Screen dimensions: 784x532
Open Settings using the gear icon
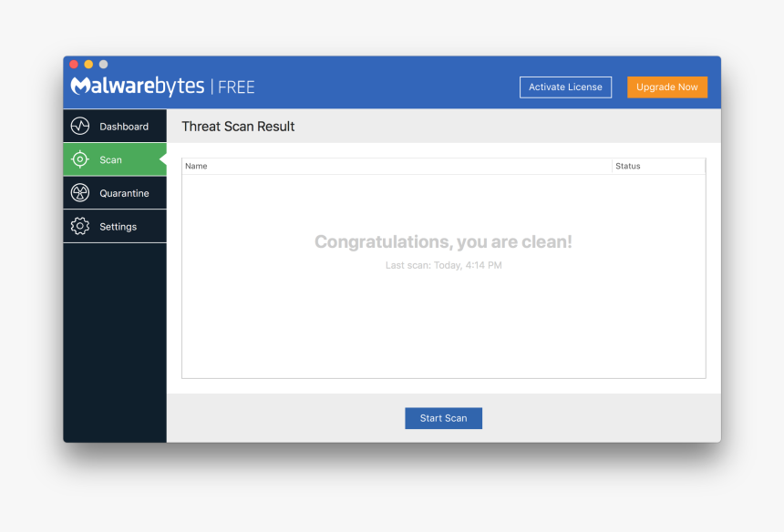tap(79, 225)
